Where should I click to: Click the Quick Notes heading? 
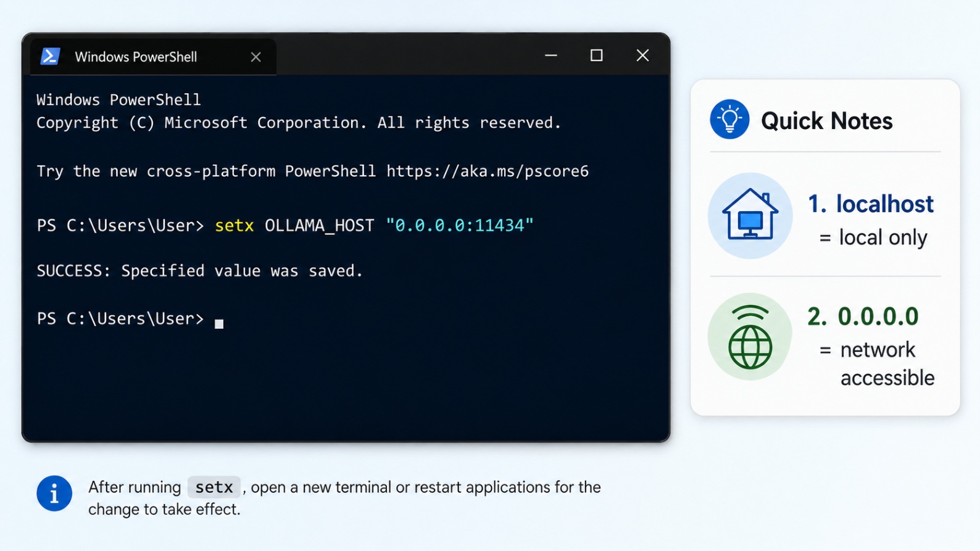pos(826,121)
